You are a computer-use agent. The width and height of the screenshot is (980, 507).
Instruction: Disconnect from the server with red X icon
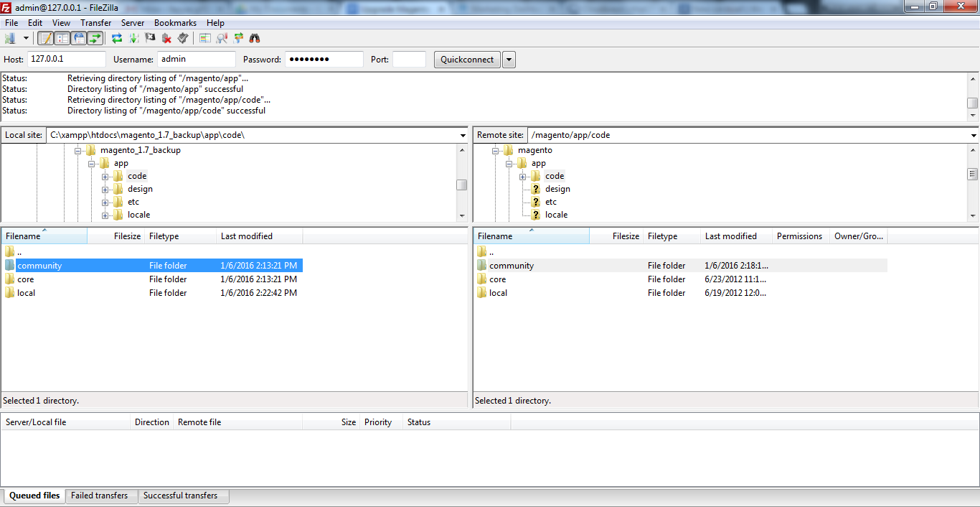166,38
